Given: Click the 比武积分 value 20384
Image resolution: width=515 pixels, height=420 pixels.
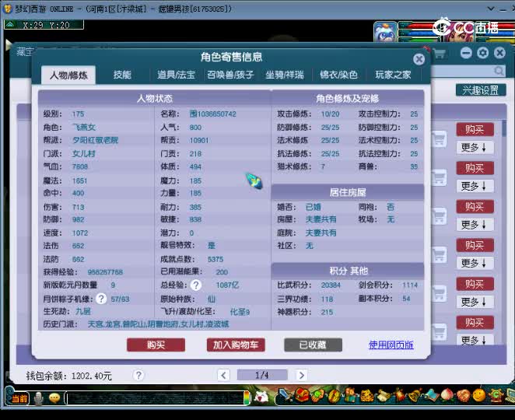Looking at the screenshot, I should click(331, 285).
